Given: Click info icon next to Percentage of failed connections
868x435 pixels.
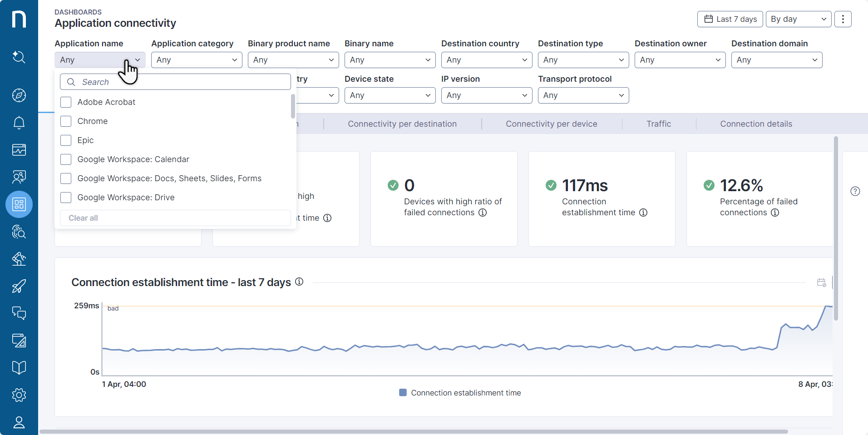Looking at the screenshot, I should [775, 213].
